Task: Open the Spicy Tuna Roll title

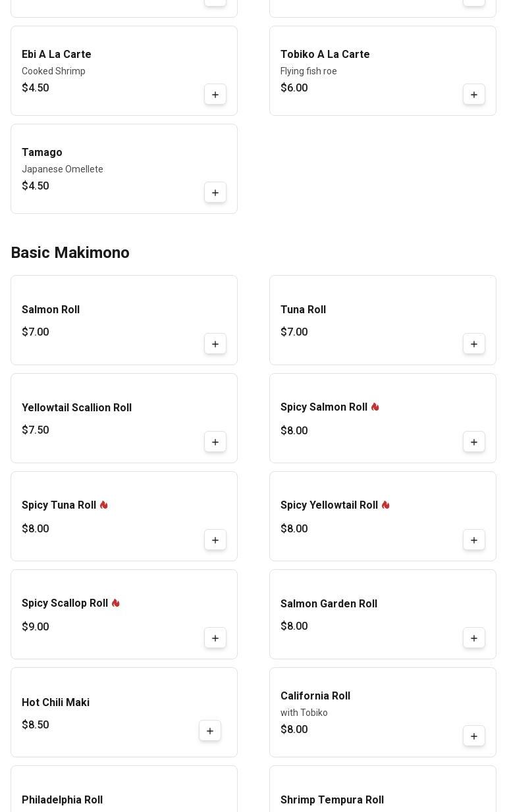Action: click(x=59, y=505)
